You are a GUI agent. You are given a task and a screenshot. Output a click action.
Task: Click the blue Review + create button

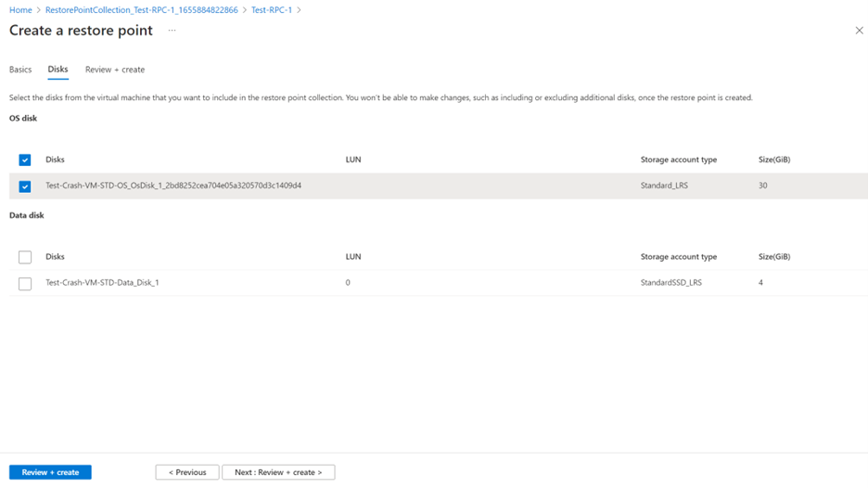coord(50,472)
